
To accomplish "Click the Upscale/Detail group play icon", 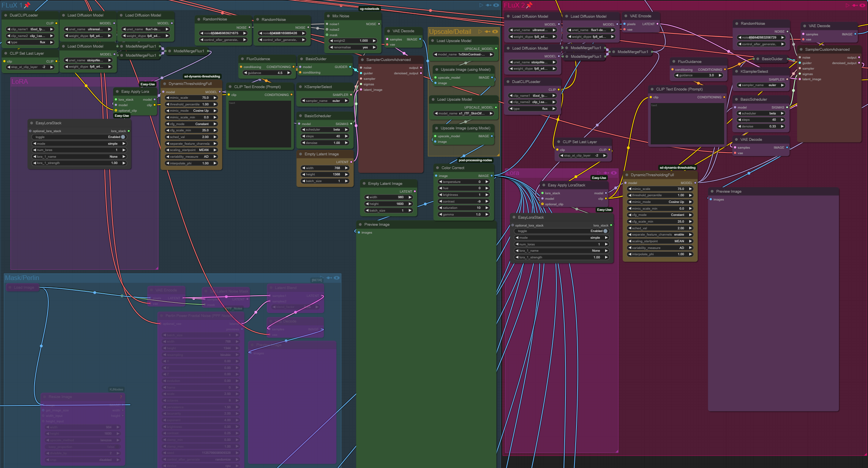I will (x=480, y=31).
